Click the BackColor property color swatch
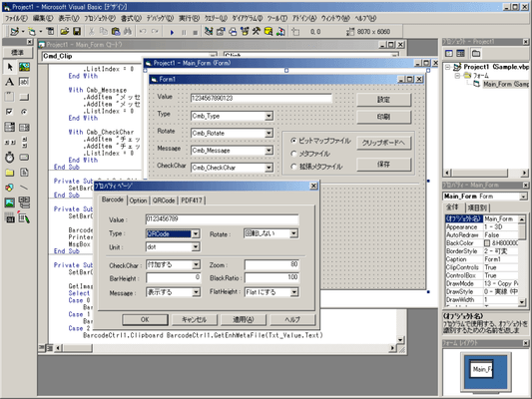532x399 pixels. 487,243
